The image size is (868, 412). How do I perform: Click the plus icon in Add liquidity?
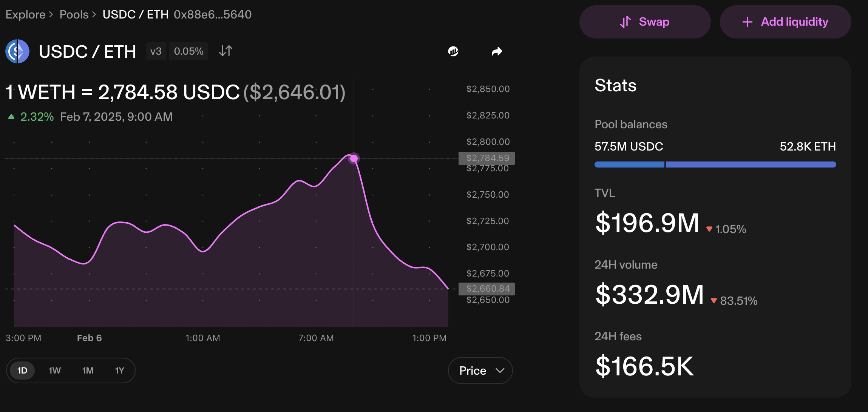click(x=747, y=22)
